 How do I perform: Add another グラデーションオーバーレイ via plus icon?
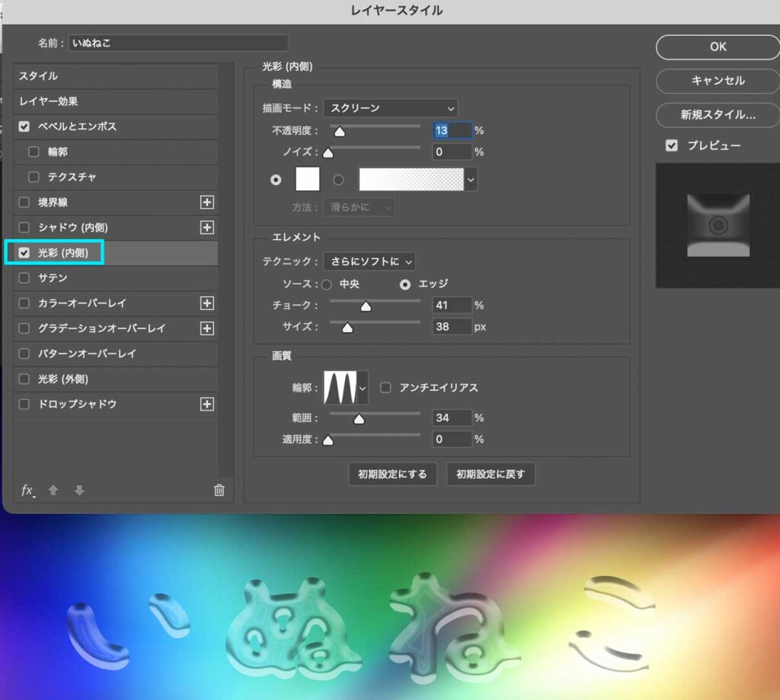click(x=206, y=328)
